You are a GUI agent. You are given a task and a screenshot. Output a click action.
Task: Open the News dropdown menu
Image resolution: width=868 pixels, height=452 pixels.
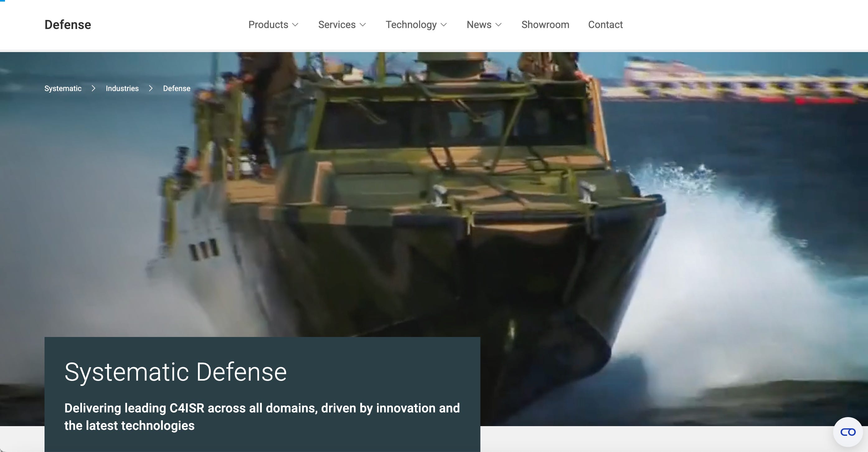479,25
